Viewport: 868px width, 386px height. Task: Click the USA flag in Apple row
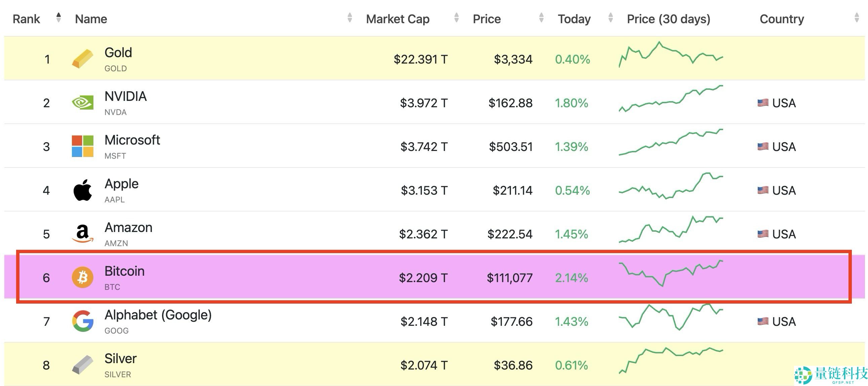pos(763,190)
